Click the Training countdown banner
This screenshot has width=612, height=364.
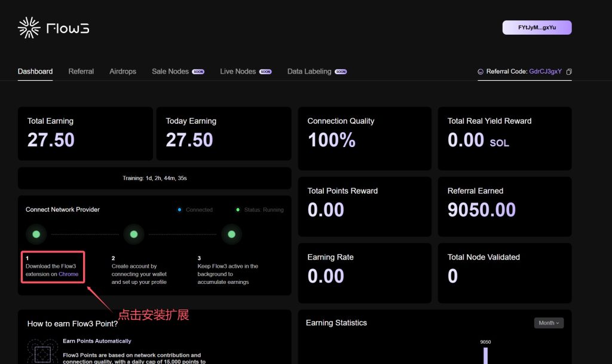(155, 178)
